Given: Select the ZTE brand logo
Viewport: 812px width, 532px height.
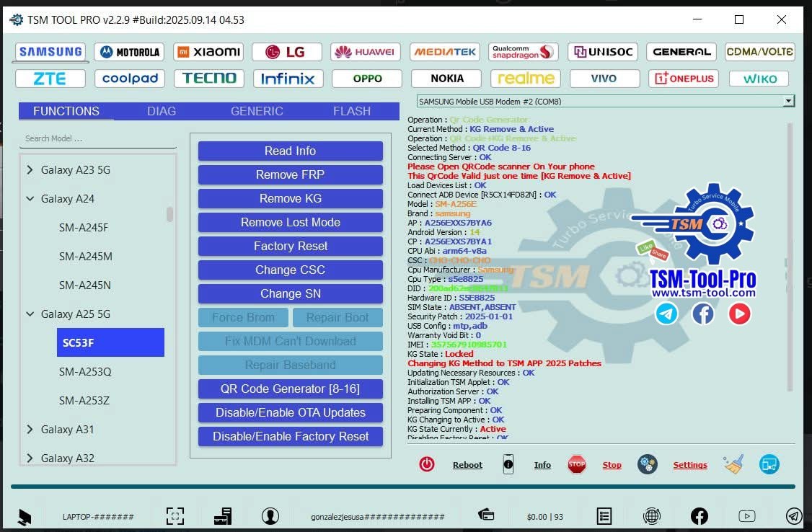Looking at the screenshot, I should coord(50,79).
